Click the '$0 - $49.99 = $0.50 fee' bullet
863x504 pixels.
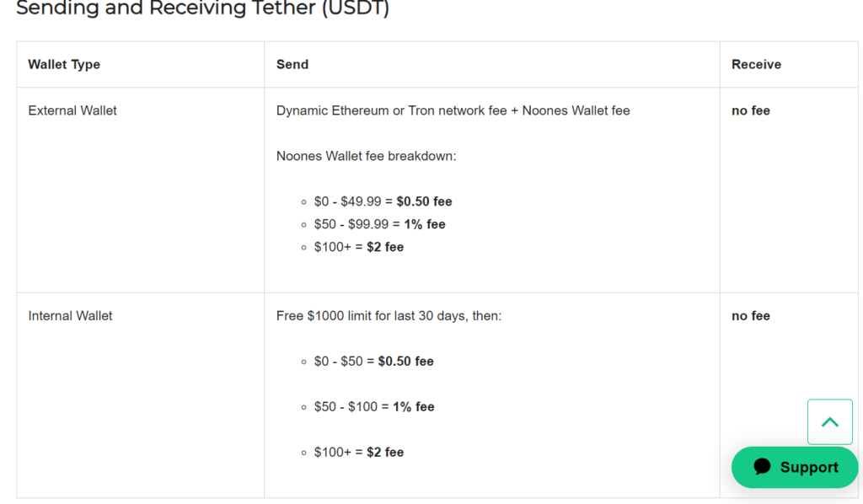pos(383,201)
